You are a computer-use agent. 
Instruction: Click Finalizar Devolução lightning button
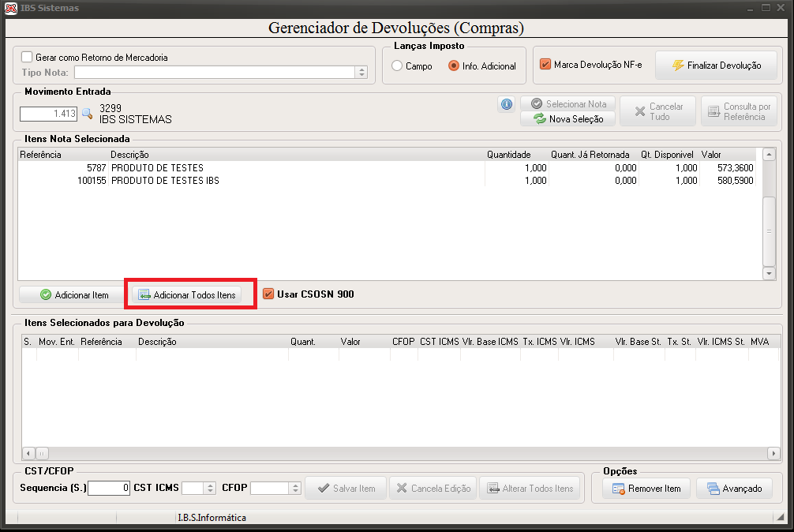point(716,66)
